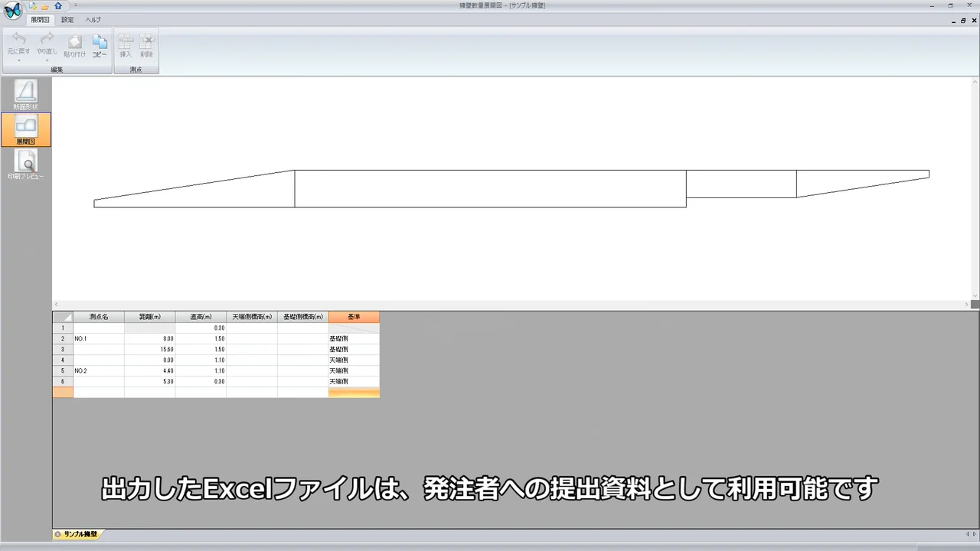Select the 天端側 cell in row 6
Viewport: 980px width, 551px height.
(354, 381)
